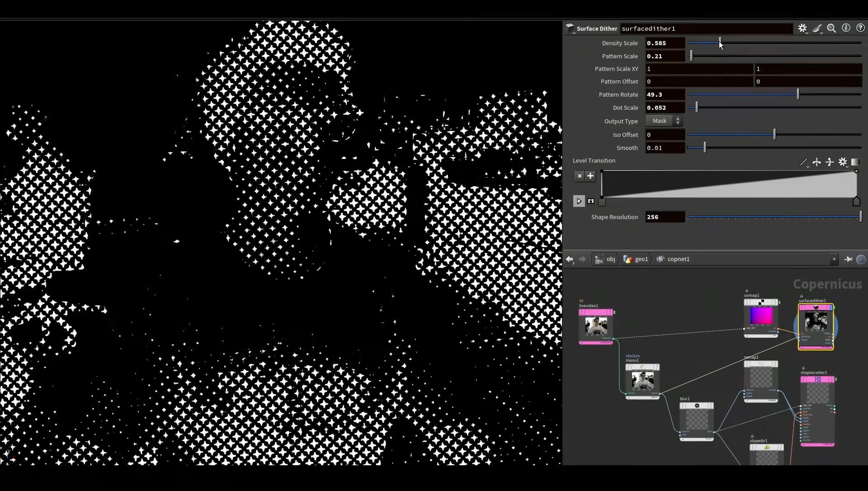Click the pane link target icon
This screenshot has height=491, width=868.
click(861, 259)
